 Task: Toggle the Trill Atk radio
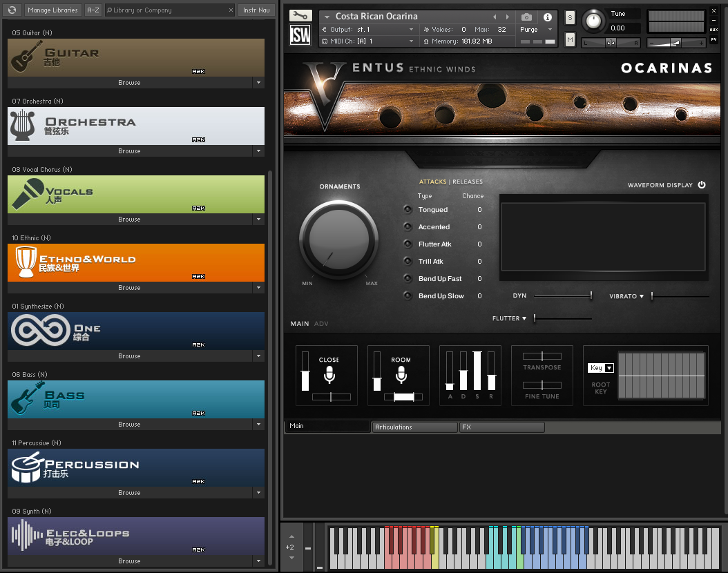coord(408,261)
